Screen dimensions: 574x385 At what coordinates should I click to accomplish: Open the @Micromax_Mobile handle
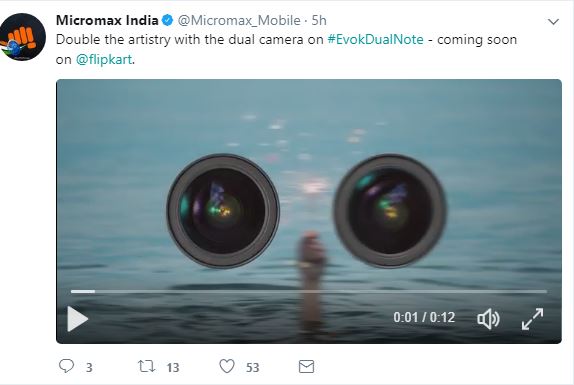pyautogui.click(x=239, y=20)
